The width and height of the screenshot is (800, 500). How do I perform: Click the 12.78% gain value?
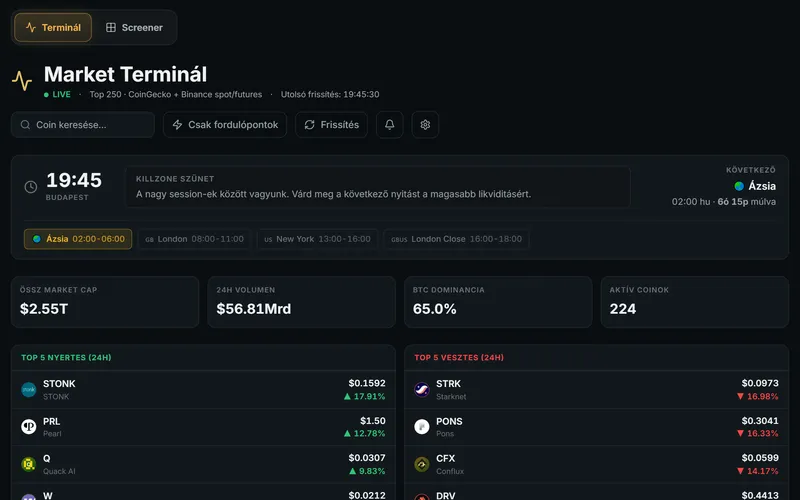point(365,434)
